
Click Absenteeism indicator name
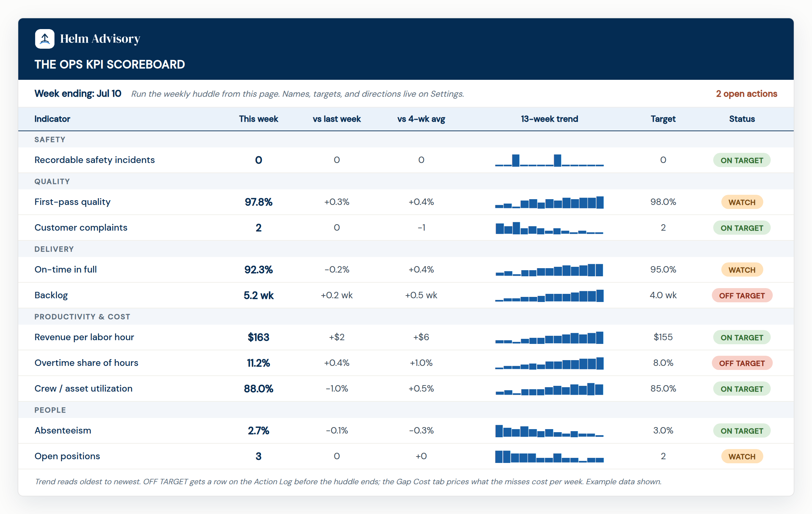tap(63, 430)
